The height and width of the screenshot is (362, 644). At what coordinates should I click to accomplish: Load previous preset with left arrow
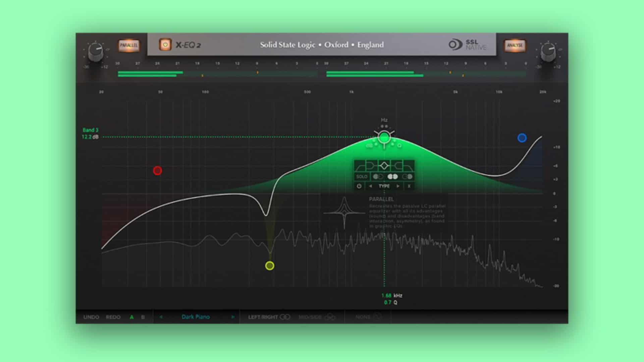(161, 317)
